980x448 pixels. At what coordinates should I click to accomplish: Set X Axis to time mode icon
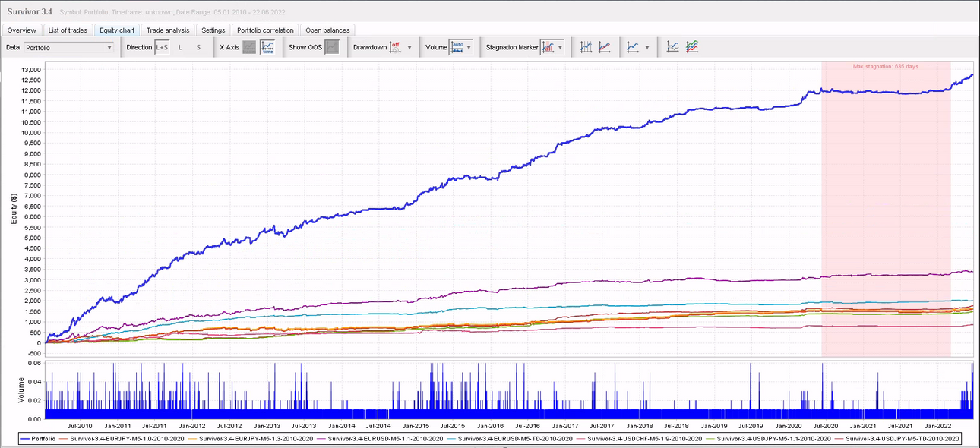pyautogui.click(x=267, y=47)
